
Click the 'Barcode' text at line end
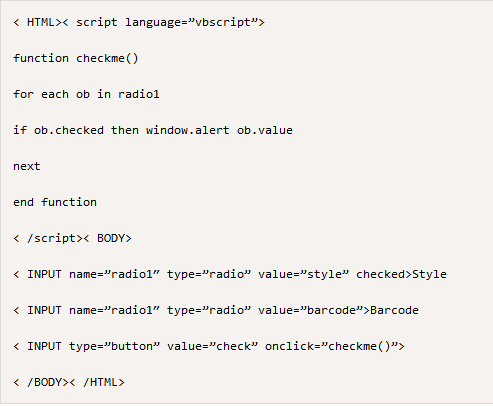[x=394, y=310]
